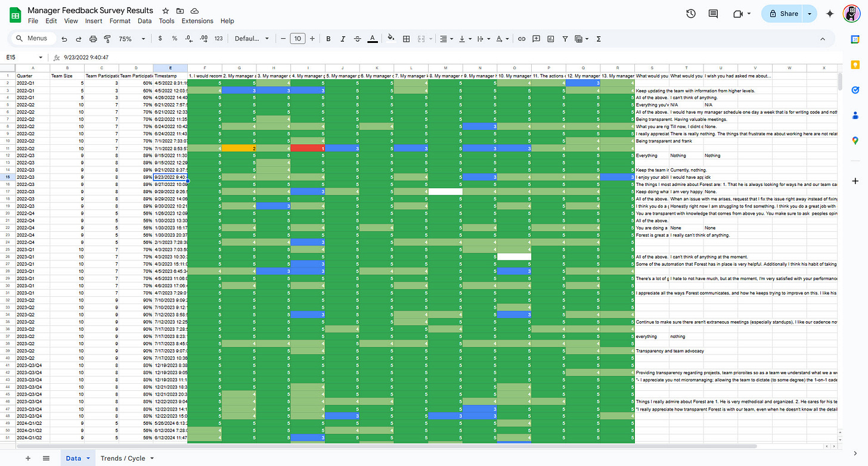This screenshot has height=466, width=868.
Task: Open the File menu
Action: coord(33,21)
